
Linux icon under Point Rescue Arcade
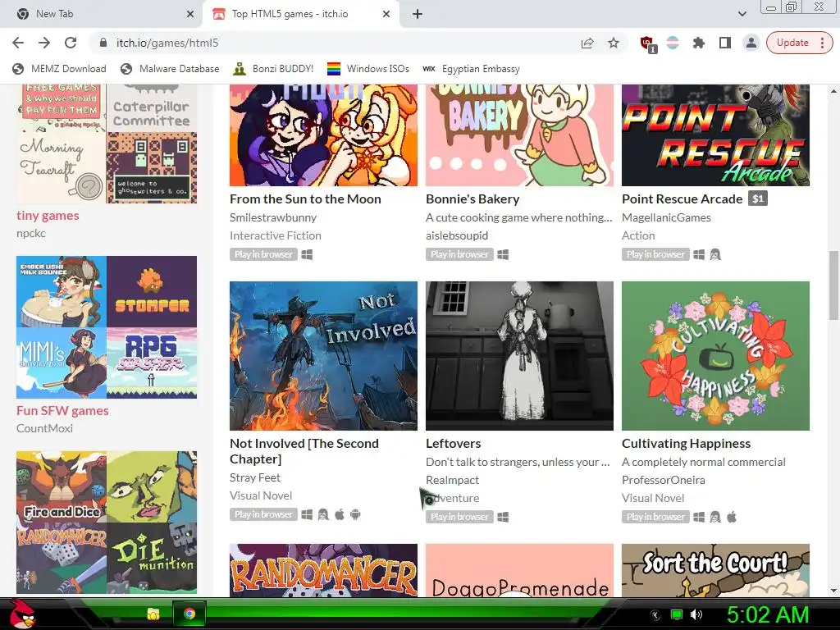tap(715, 254)
